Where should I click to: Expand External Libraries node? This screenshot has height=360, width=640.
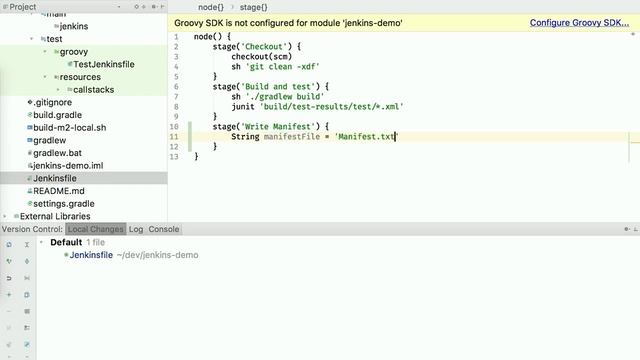[x=5, y=216]
